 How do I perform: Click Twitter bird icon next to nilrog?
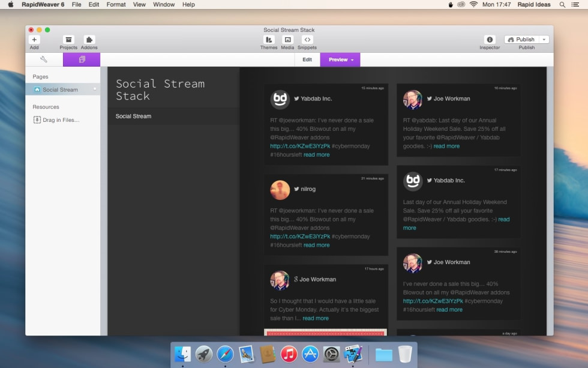296,189
